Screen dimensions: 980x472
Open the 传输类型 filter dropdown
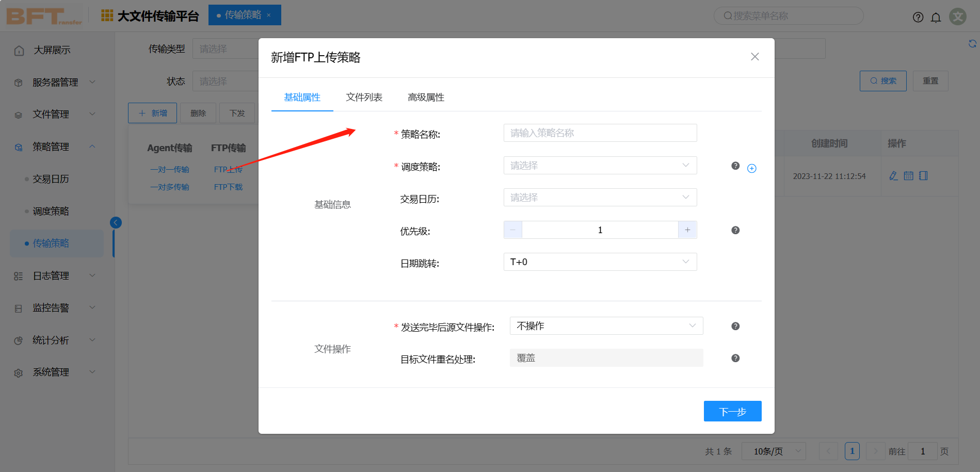(x=226, y=49)
